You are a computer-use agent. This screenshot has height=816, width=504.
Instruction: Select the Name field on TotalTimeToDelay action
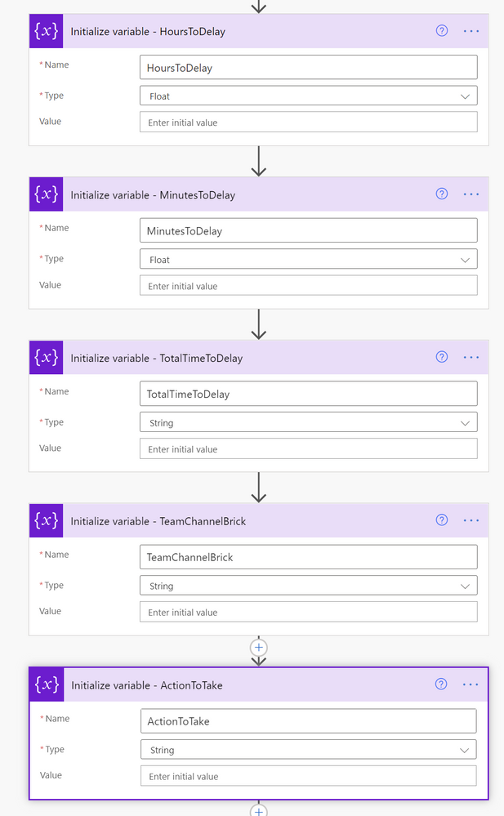[308, 393]
